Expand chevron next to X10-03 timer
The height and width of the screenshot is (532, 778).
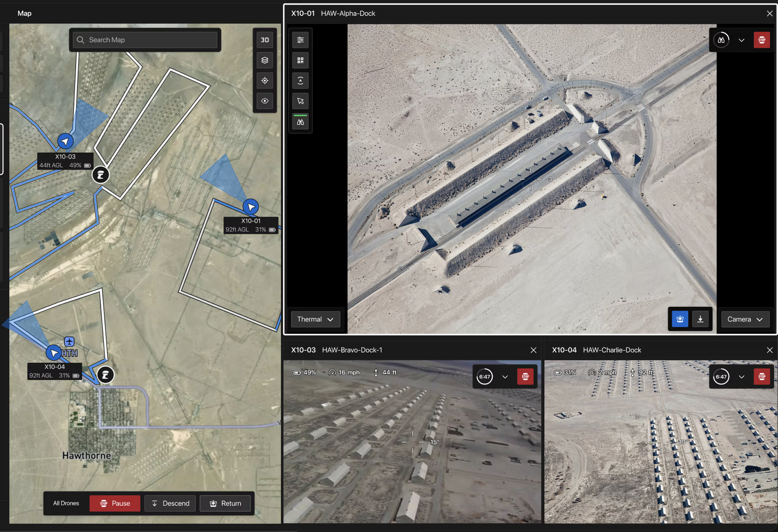[505, 377]
